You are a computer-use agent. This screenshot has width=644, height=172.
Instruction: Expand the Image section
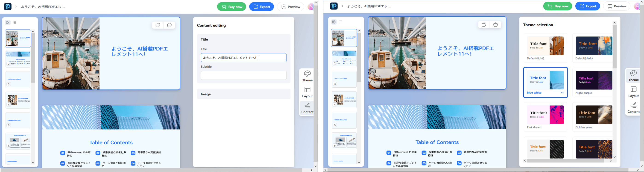[243, 94]
